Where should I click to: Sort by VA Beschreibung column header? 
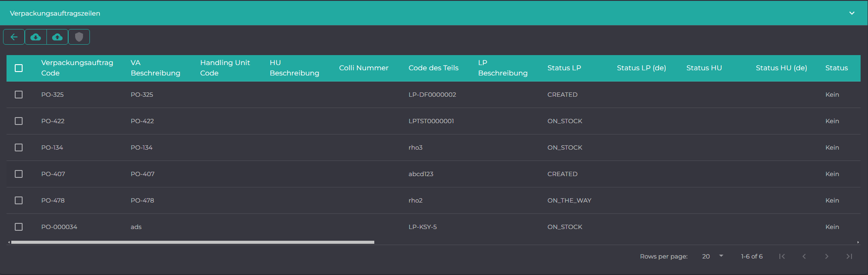[155, 68]
